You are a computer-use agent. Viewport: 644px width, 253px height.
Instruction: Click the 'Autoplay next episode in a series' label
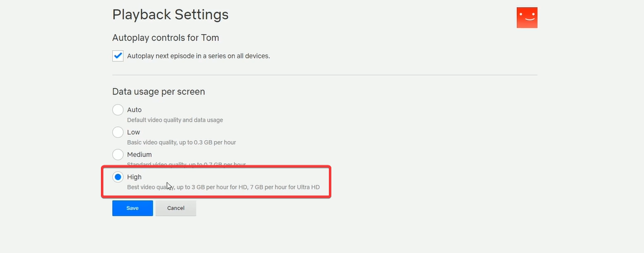click(198, 56)
